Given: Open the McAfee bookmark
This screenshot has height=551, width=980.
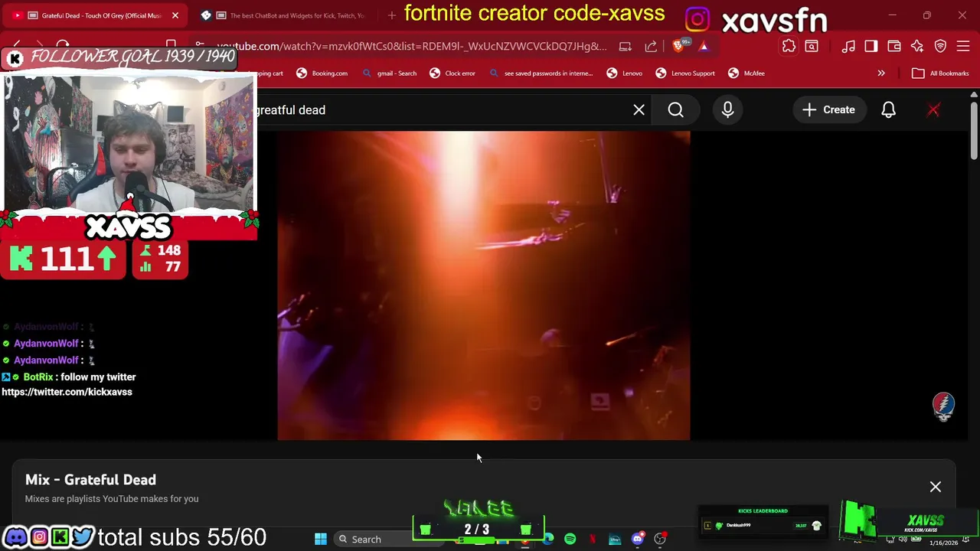Looking at the screenshot, I should 746,73.
